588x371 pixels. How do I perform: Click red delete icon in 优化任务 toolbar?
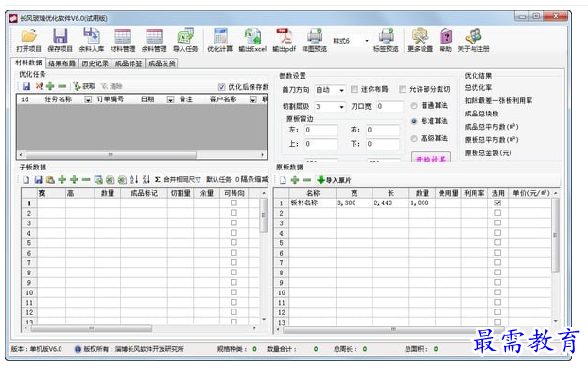tap(39, 86)
